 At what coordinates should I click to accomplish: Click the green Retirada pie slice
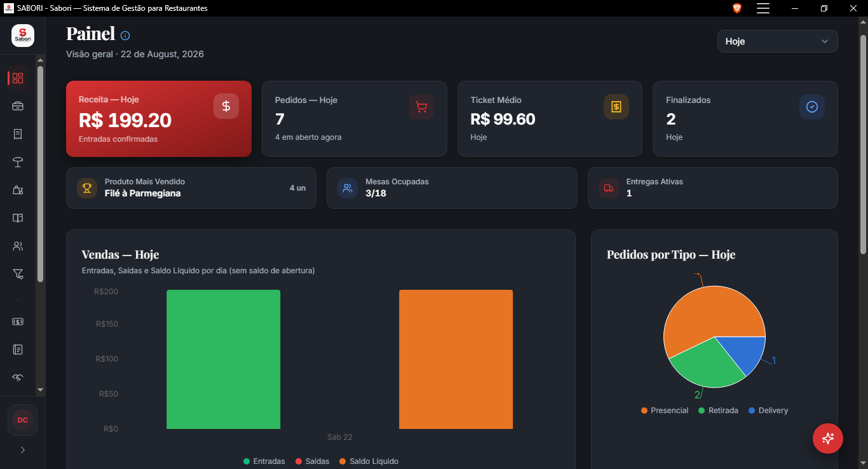pyautogui.click(x=707, y=365)
